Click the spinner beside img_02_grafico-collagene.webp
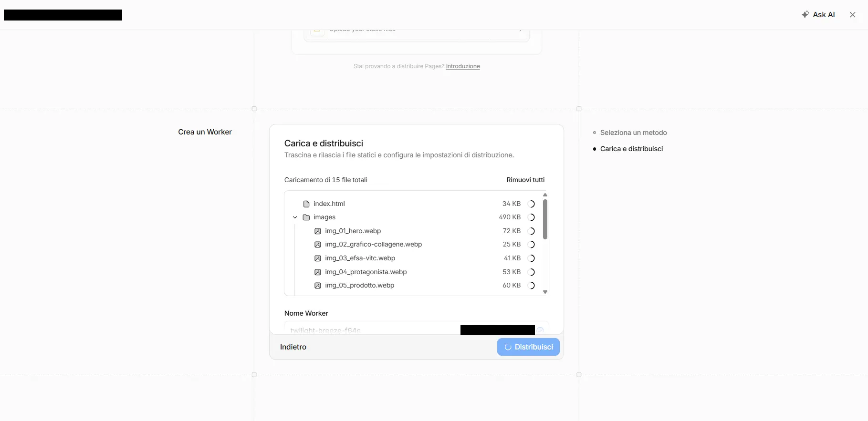 click(532, 245)
